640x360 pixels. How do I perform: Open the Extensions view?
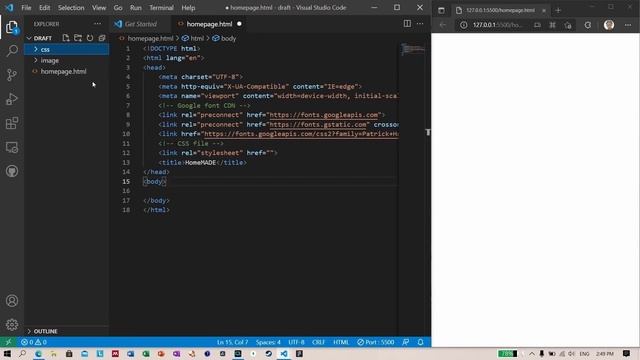[x=12, y=123]
